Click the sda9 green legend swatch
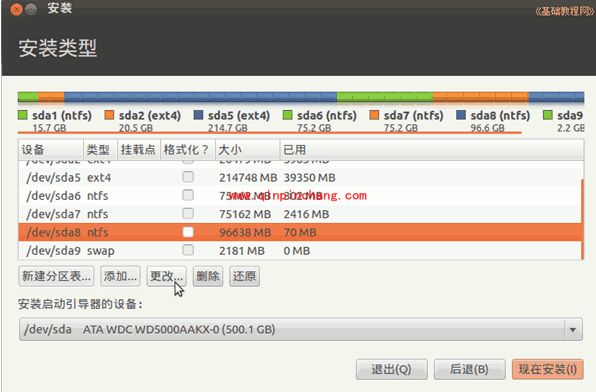596x392 pixels. pos(548,115)
